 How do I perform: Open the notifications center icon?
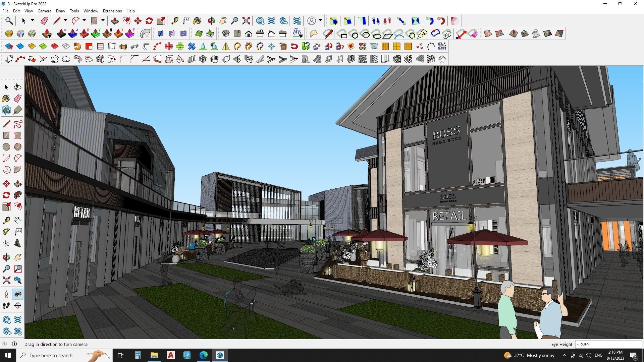click(x=634, y=355)
